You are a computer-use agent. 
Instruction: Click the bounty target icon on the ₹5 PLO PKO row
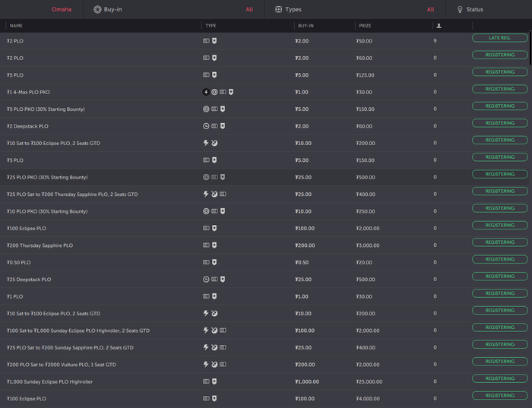[x=206, y=109]
